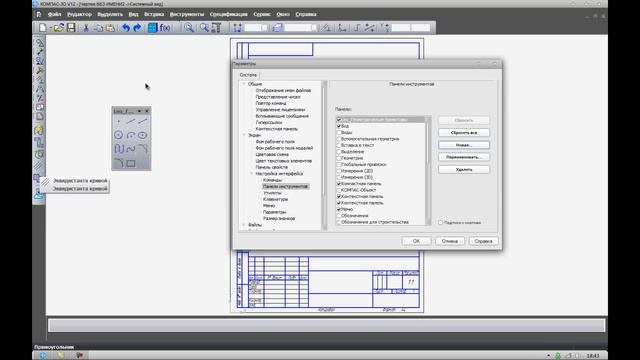Click the Copy icon in the toolbar

click(x=98, y=28)
